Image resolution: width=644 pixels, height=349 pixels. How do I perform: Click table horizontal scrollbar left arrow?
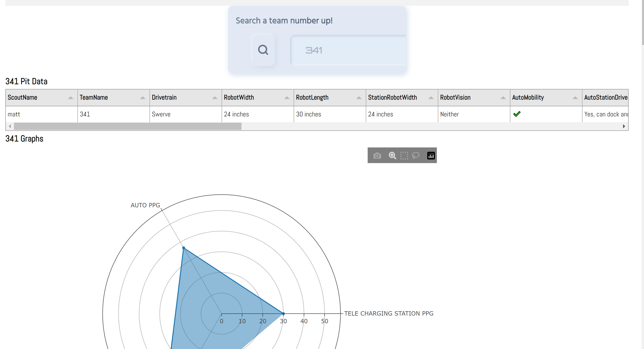point(10,126)
